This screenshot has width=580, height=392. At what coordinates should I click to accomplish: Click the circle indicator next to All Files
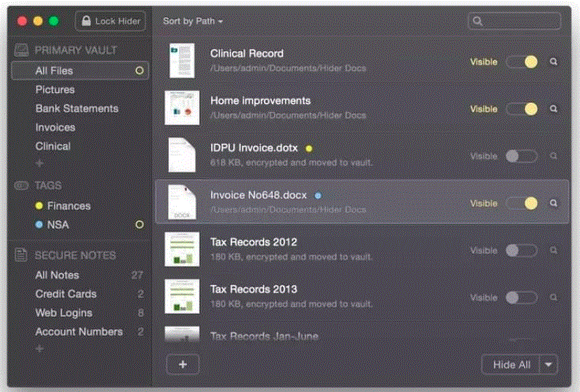tap(139, 70)
